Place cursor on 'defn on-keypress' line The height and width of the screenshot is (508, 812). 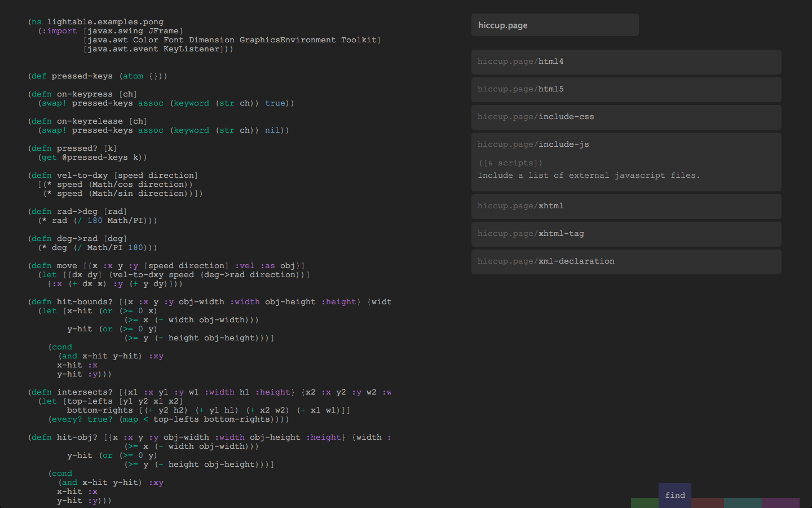click(82, 94)
